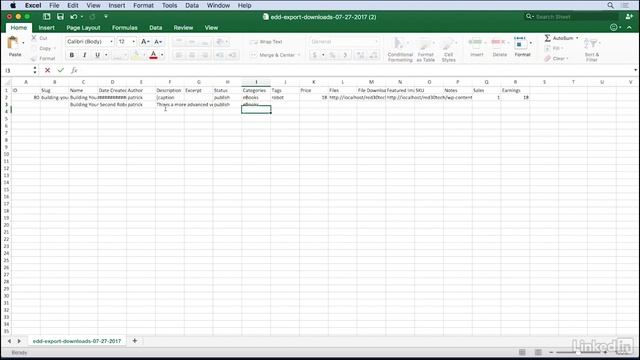Screen dimensions: 640x360
Task: Apply the highlight fill color icon
Action: 137,55
